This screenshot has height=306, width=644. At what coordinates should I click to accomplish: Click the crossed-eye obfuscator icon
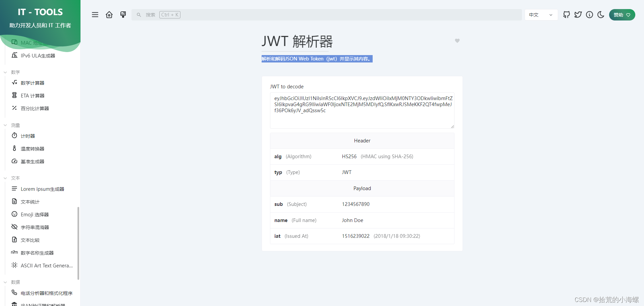tap(14, 227)
